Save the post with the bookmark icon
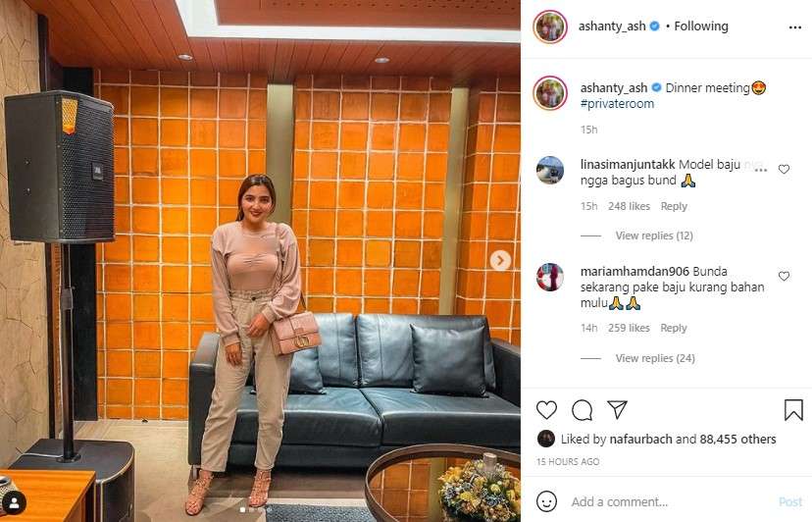This screenshot has width=812, height=522. click(793, 410)
